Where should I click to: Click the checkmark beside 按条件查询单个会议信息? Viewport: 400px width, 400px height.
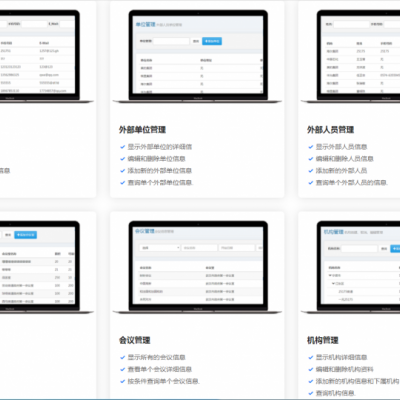click(122, 381)
